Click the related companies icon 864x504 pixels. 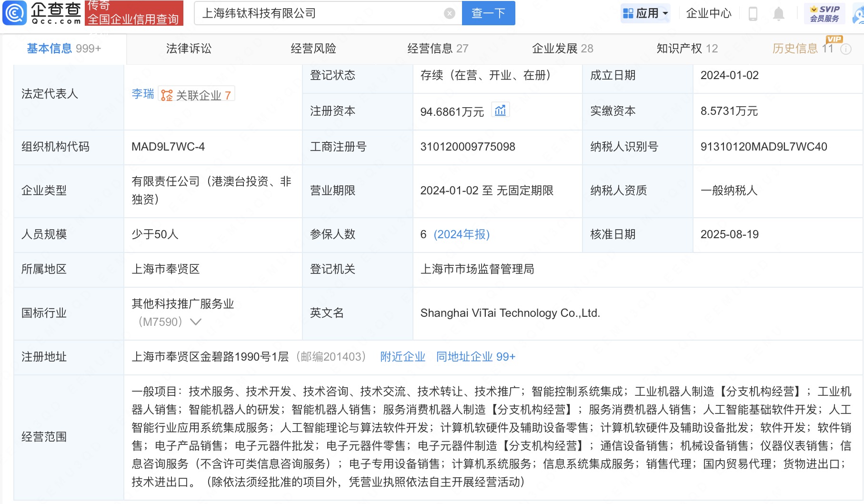[x=167, y=95]
